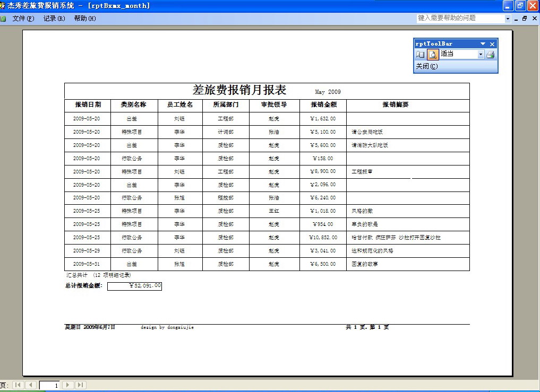Click the report title 差旅费报销月报表
The height and width of the screenshot is (392, 540).
[x=239, y=90]
